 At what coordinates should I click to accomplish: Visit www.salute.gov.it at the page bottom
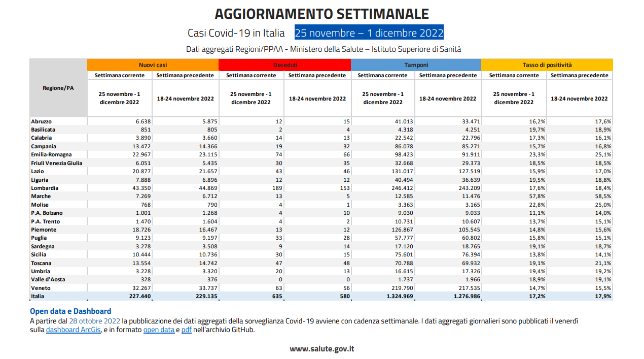(322, 349)
